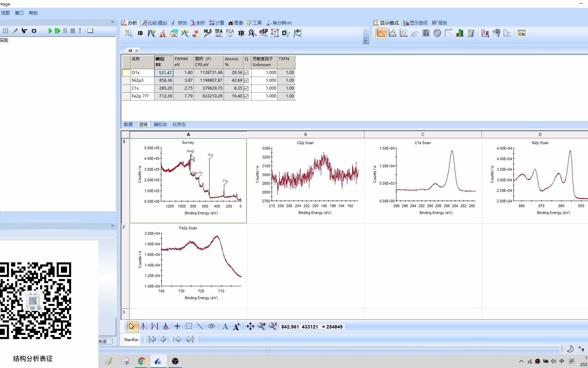Click the bar chart display mode icon
This screenshot has width=588, height=368.
tap(460, 33)
